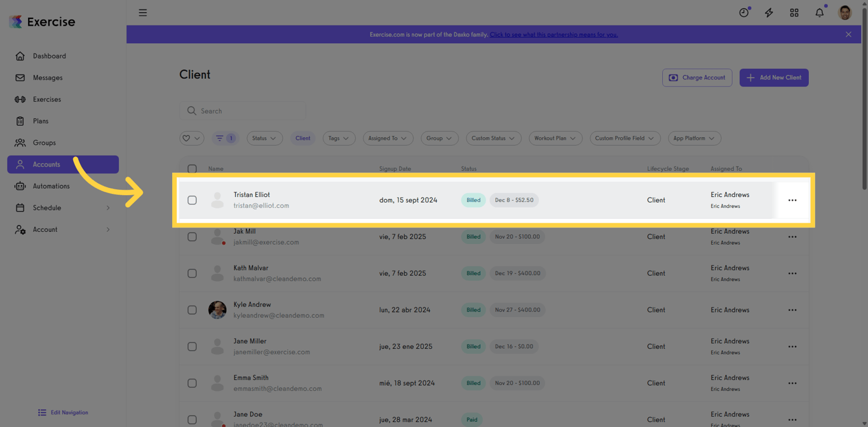Expand the Schedule sidebar section

[45, 208]
